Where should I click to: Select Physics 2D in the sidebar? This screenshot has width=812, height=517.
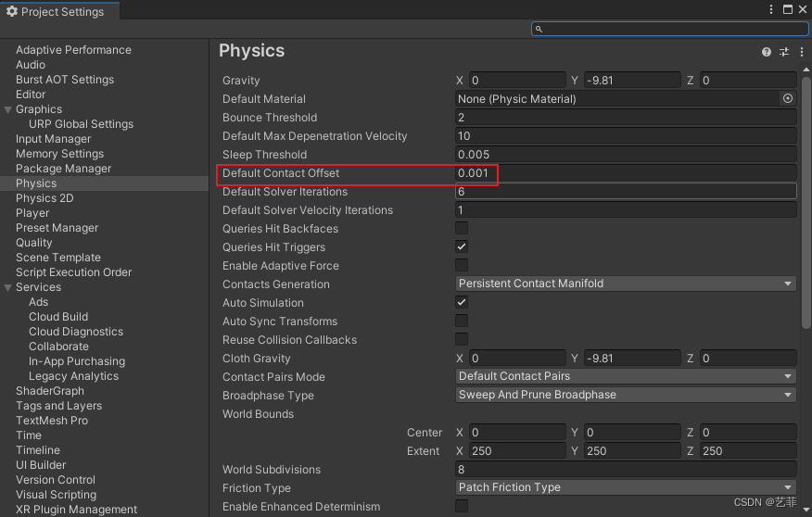44,198
